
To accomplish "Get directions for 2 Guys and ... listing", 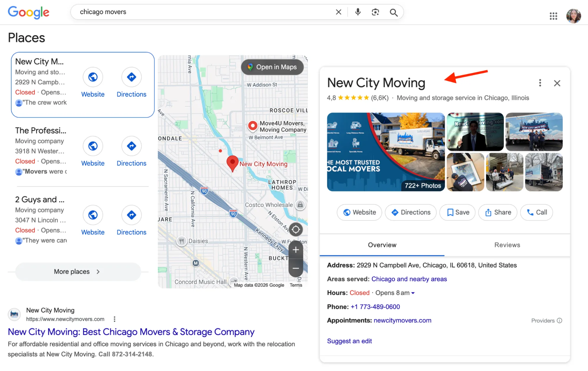I will click(131, 215).
